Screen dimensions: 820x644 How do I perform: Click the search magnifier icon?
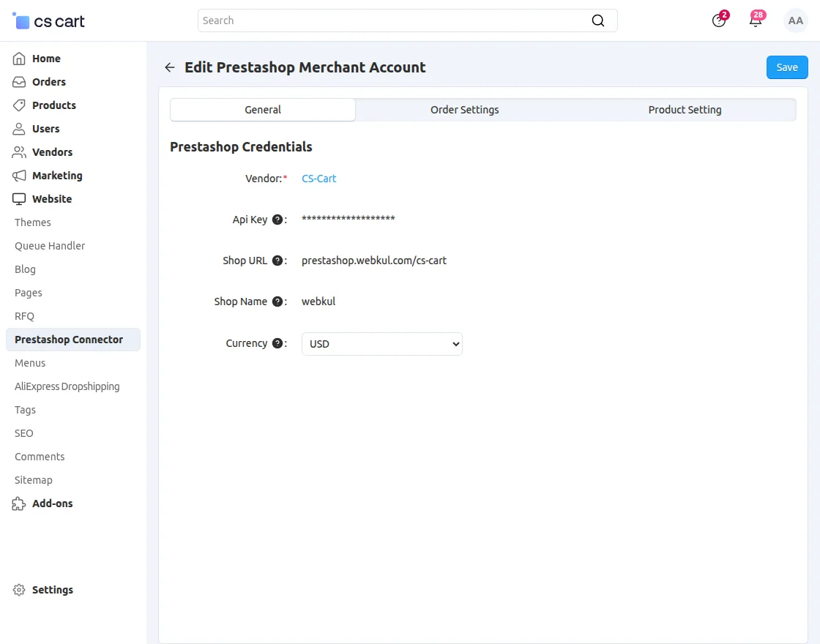(x=598, y=20)
